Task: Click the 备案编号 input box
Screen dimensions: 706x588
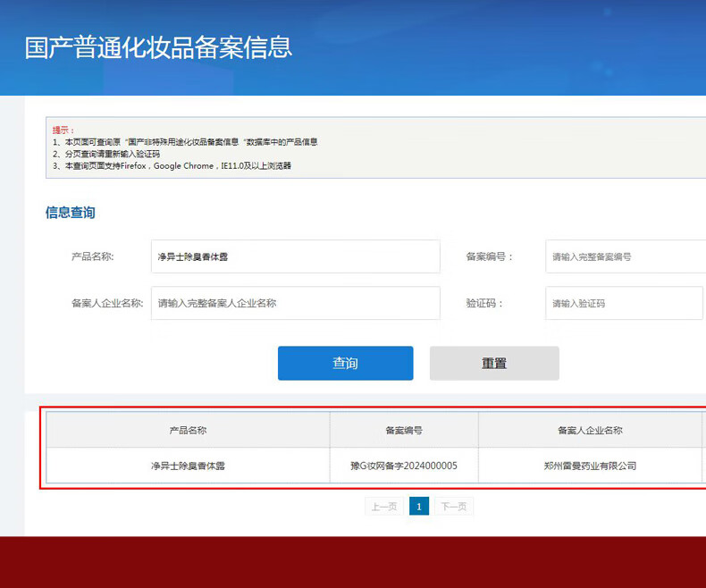Action: pyautogui.click(x=624, y=256)
